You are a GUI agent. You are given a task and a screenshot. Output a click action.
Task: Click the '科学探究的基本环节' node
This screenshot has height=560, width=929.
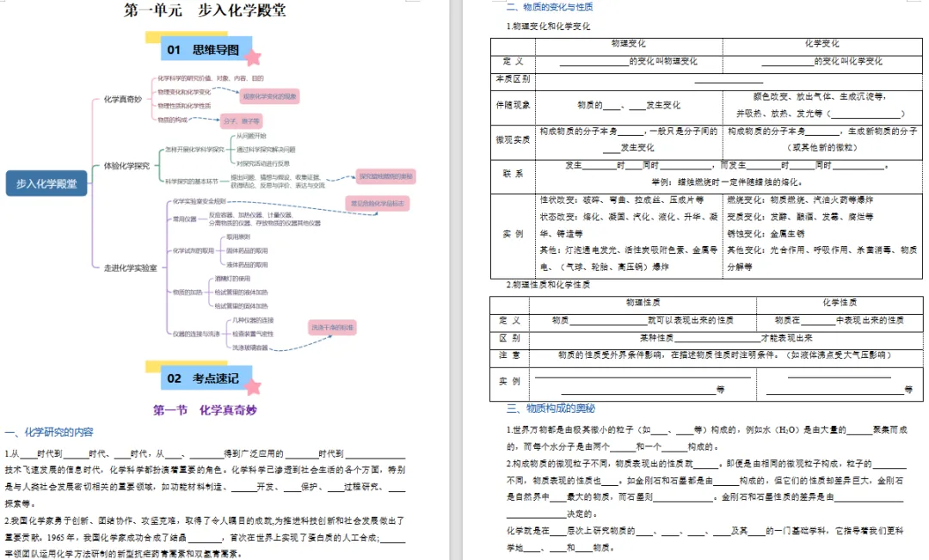(x=191, y=182)
